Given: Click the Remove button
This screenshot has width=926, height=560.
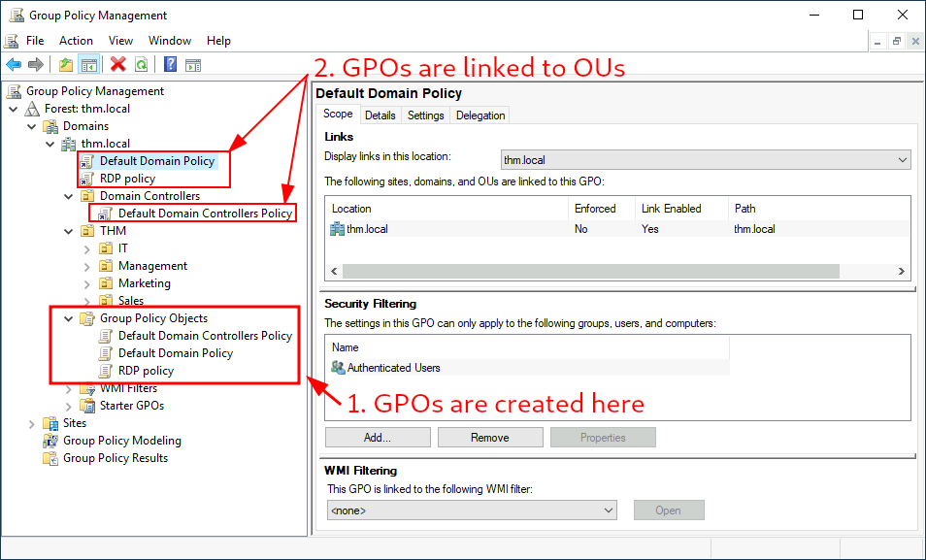Looking at the screenshot, I should 489,437.
